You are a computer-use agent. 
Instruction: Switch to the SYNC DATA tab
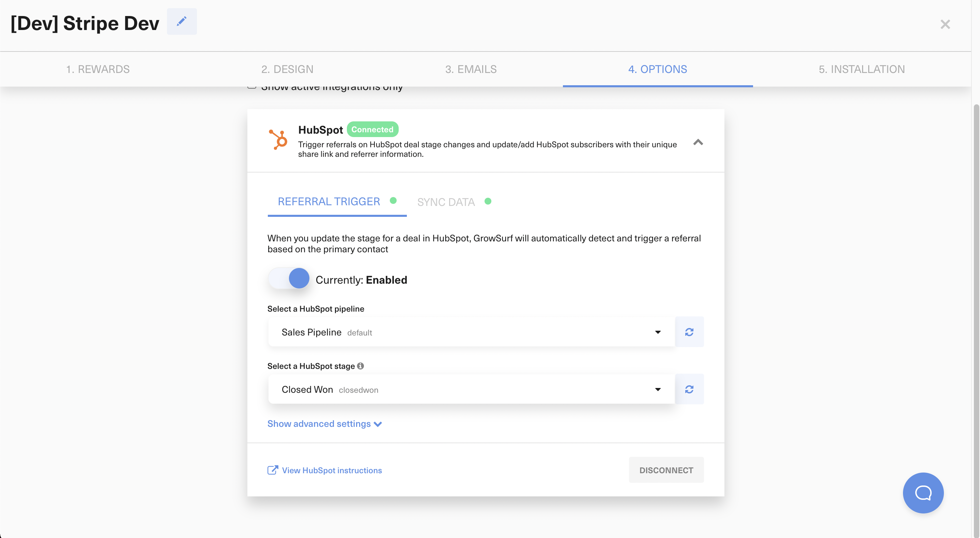point(445,201)
